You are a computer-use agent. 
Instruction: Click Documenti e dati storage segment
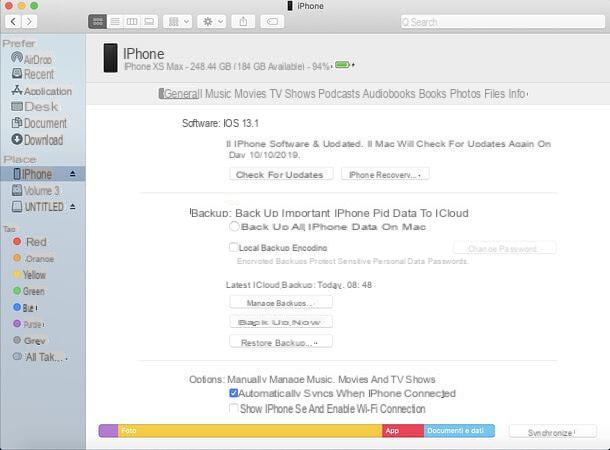point(459,431)
